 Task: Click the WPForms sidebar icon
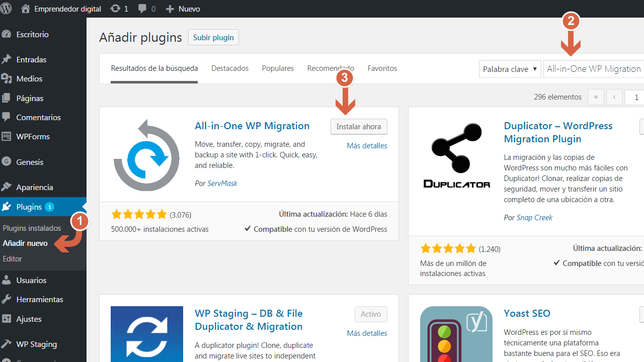click(7, 136)
